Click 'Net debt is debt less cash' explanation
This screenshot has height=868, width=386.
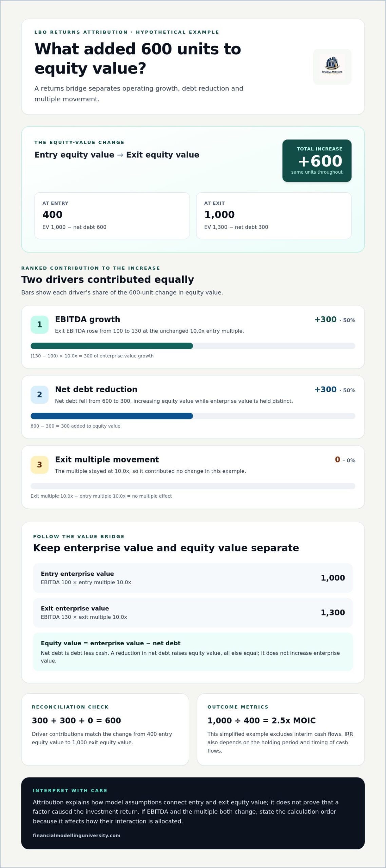click(190, 657)
